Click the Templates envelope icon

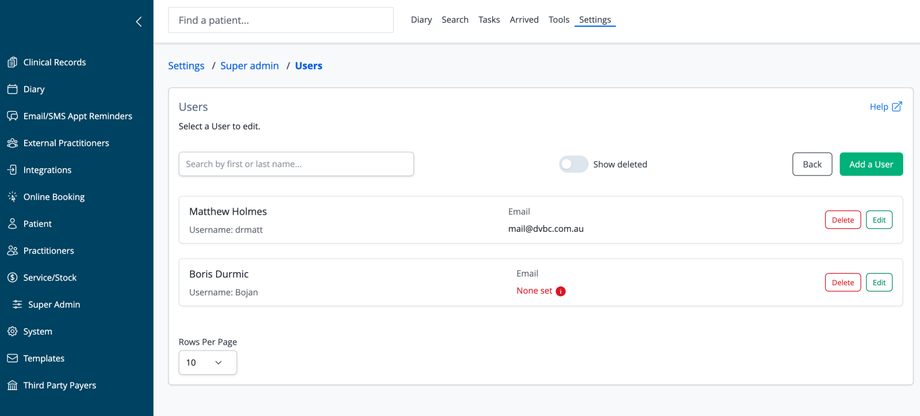(12, 358)
